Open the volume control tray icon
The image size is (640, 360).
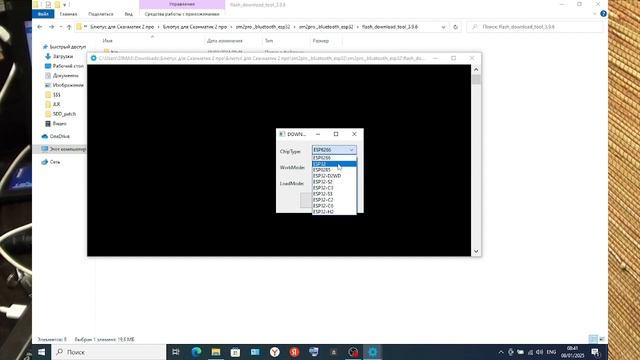(540, 352)
